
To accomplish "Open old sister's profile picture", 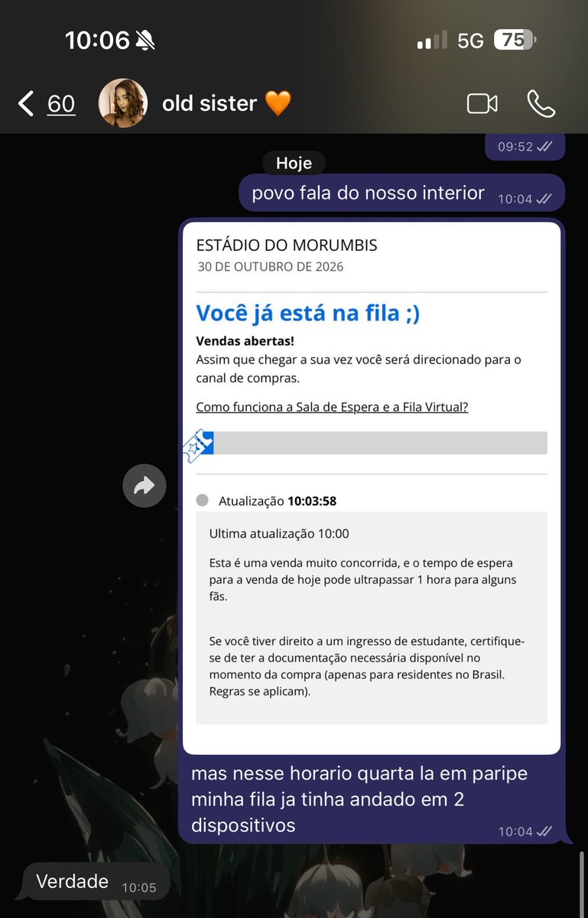I will 123,103.
